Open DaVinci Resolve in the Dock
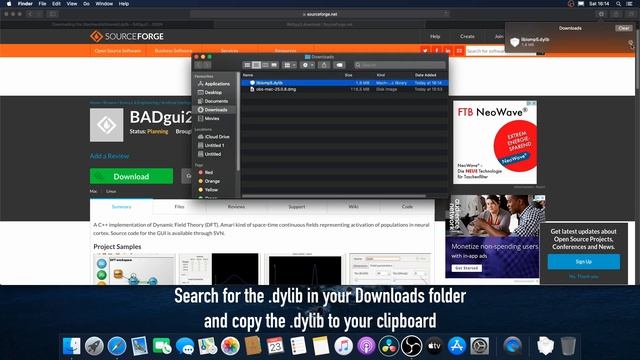The width and height of the screenshot is (640, 360). coord(389,346)
